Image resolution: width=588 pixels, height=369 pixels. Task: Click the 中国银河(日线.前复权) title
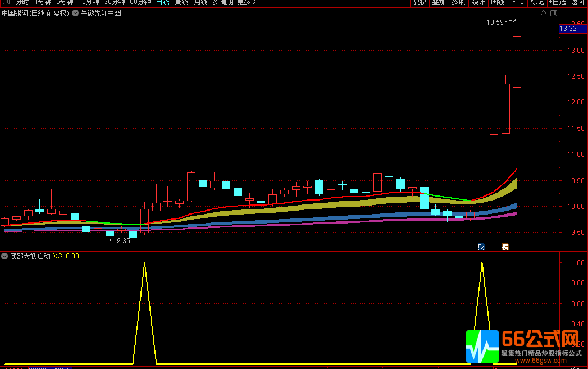tap(35, 13)
